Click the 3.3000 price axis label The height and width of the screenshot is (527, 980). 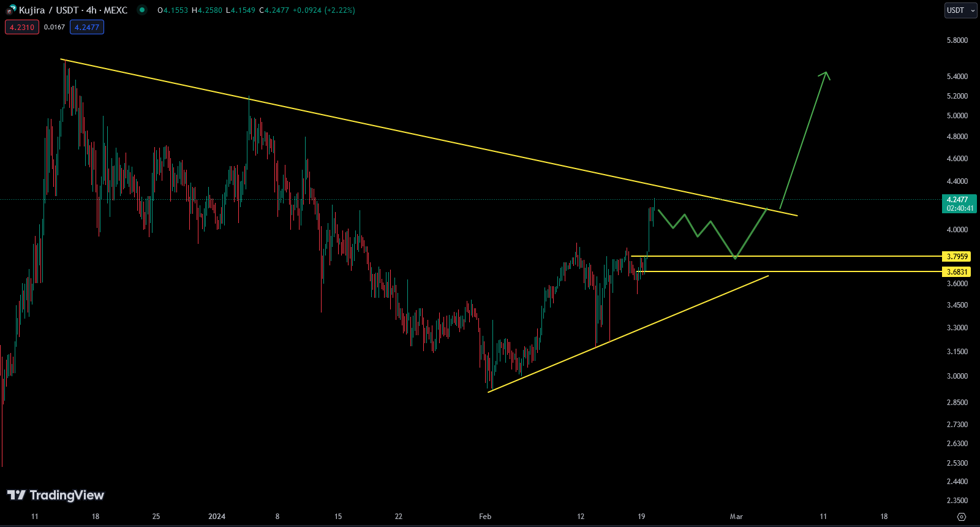click(x=957, y=328)
